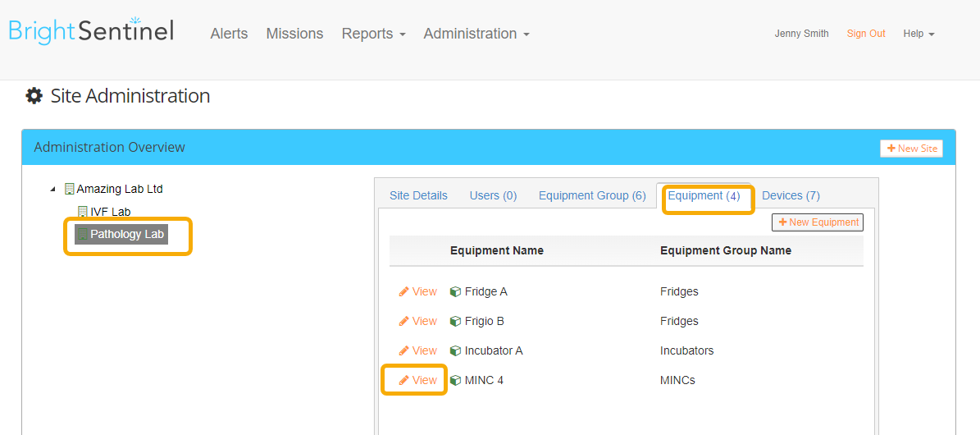This screenshot has height=435, width=980.
Task: Click the Fridge A cube icon
Action: pos(456,291)
